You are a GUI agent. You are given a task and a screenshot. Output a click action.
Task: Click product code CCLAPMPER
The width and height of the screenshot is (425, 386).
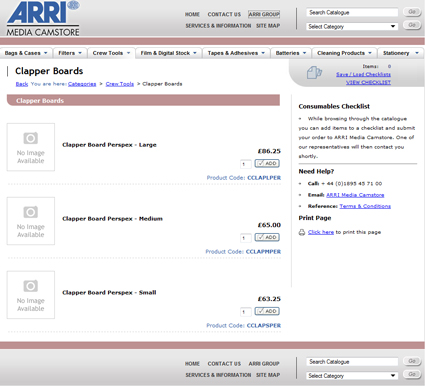click(x=263, y=252)
